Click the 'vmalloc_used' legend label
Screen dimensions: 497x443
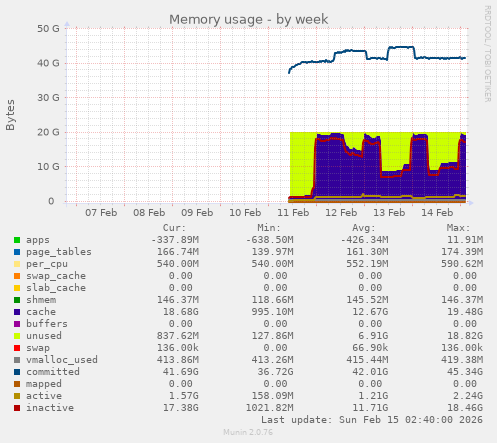click(62, 360)
